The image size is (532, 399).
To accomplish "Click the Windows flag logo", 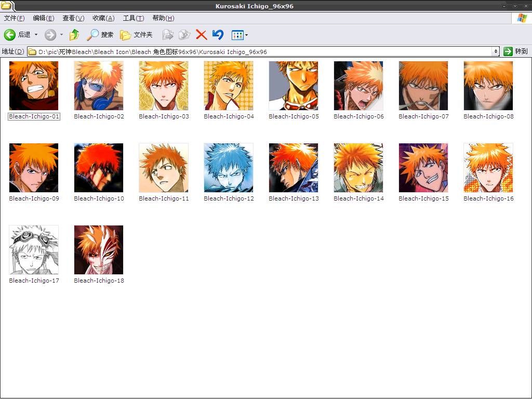I will tap(522, 18).
